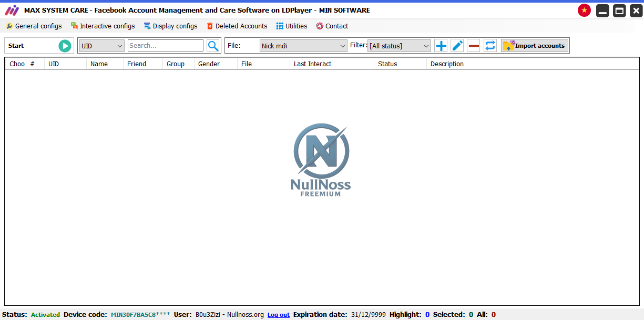Click the Import accounts button
This screenshot has width=644, height=320.
point(535,46)
